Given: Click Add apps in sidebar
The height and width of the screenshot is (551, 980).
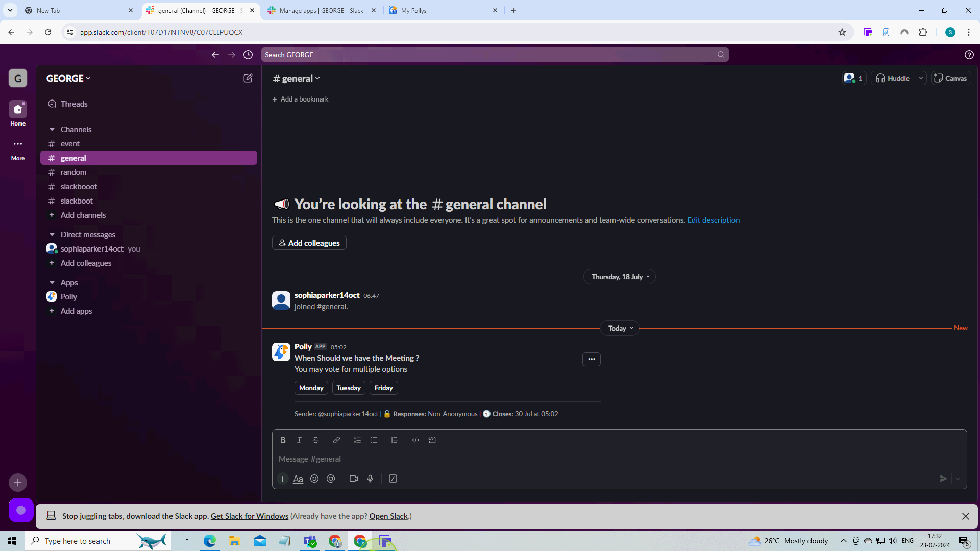Looking at the screenshot, I should 149,311.
